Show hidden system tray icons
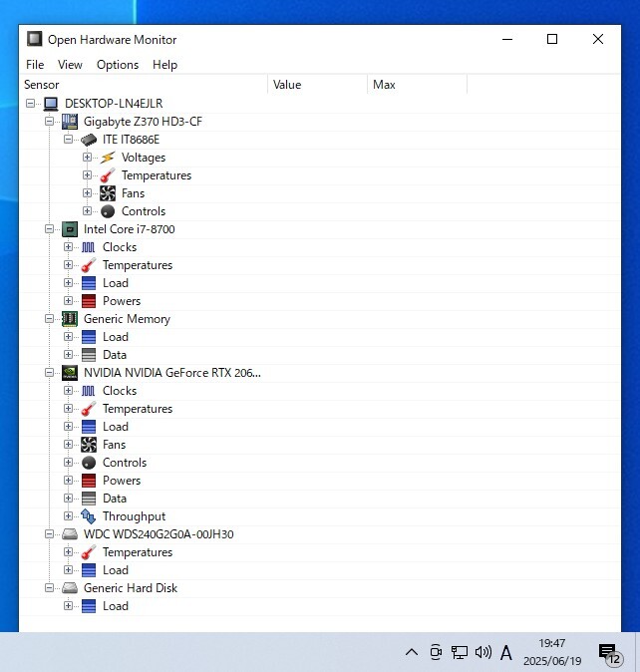640x672 pixels. tap(412, 652)
